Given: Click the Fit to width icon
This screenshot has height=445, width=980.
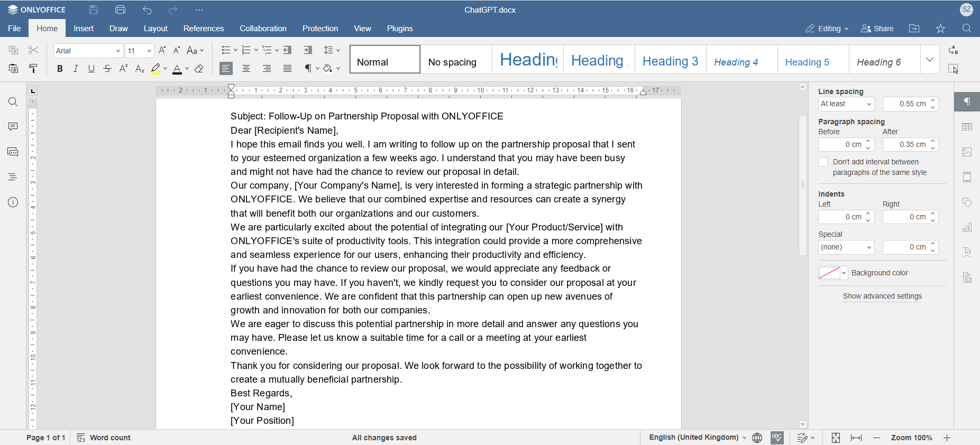Looking at the screenshot, I should [856, 438].
